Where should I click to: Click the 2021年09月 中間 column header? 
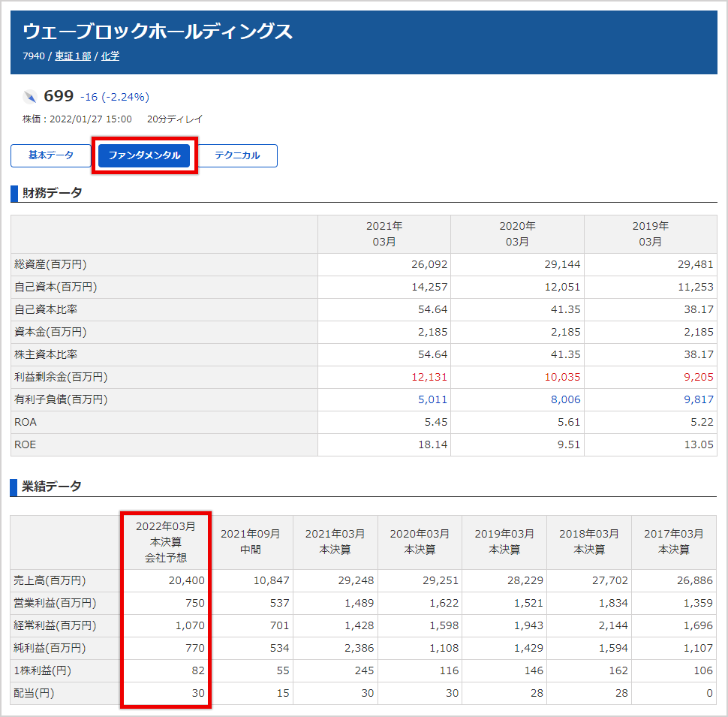tap(250, 542)
